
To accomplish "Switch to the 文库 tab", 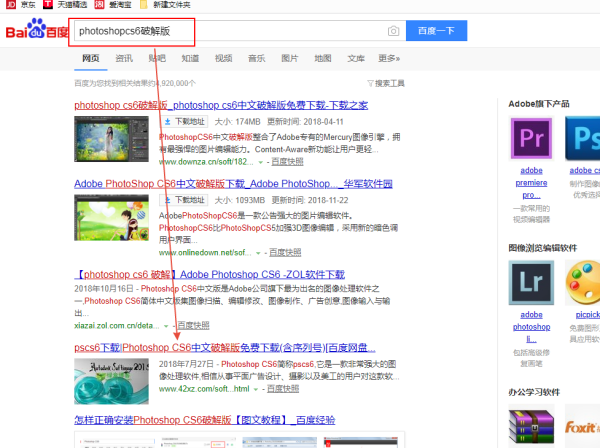I will (356, 58).
